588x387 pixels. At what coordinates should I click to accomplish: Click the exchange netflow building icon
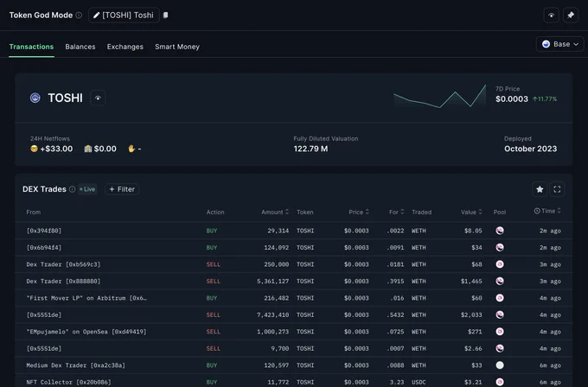[88, 149]
